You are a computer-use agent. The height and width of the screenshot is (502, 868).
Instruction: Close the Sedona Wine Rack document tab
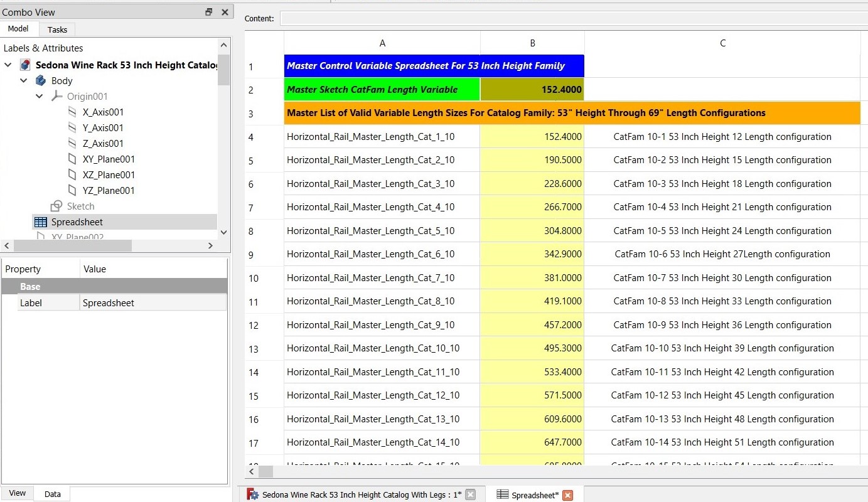coord(471,494)
